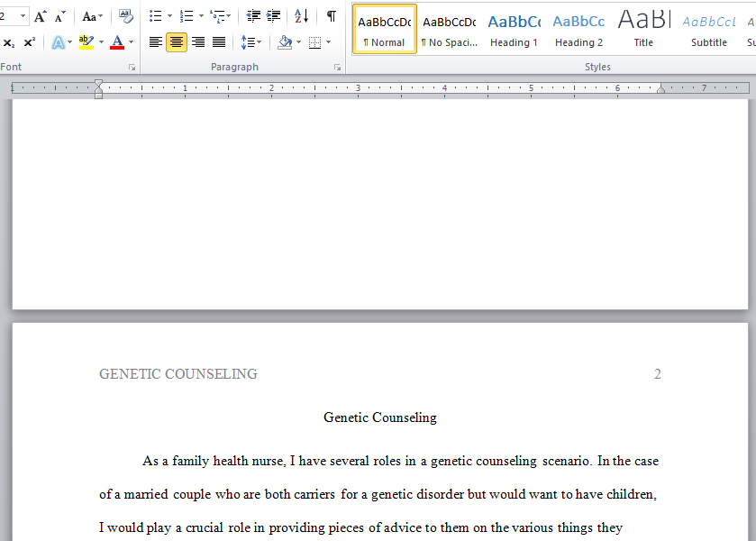Image resolution: width=756 pixels, height=541 pixels.
Task: Click the Borders icon
Action: [x=314, y=42]
